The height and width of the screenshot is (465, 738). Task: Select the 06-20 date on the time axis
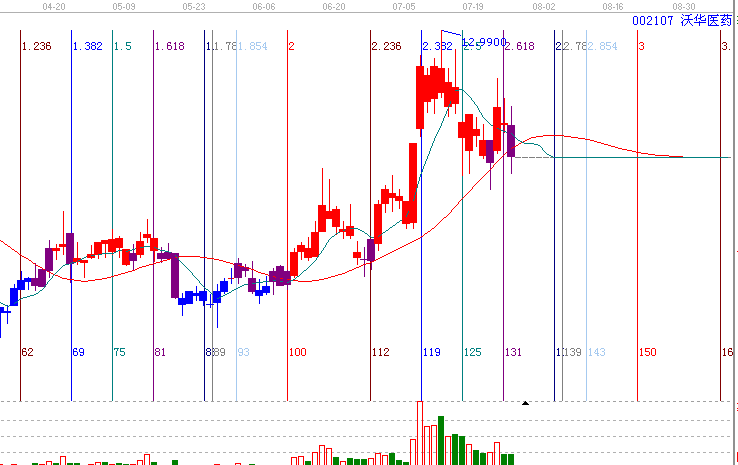(x=334, y=6)
